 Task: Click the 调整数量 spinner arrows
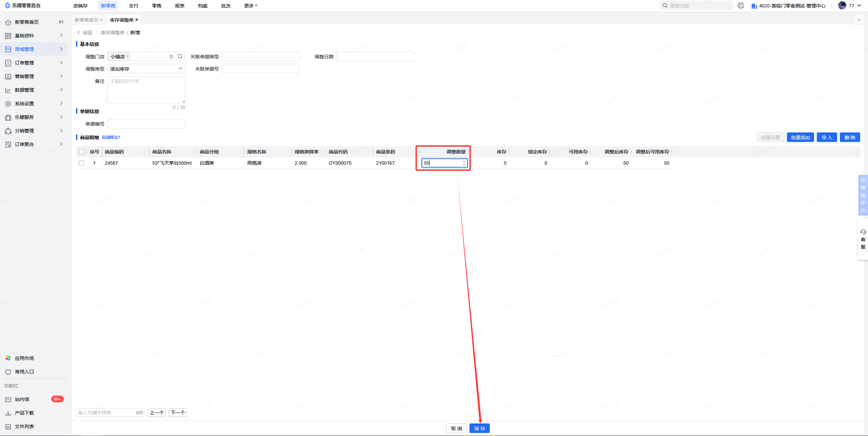(464, 163)
